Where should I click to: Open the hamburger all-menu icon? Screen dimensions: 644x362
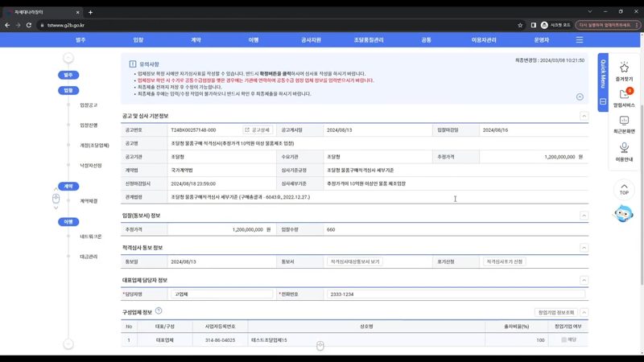(x=579, y=39)
